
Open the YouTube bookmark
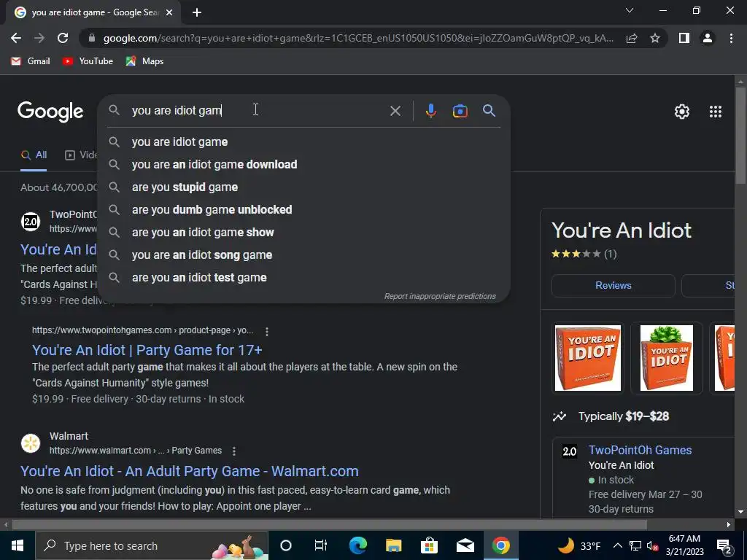coord(88,61)
